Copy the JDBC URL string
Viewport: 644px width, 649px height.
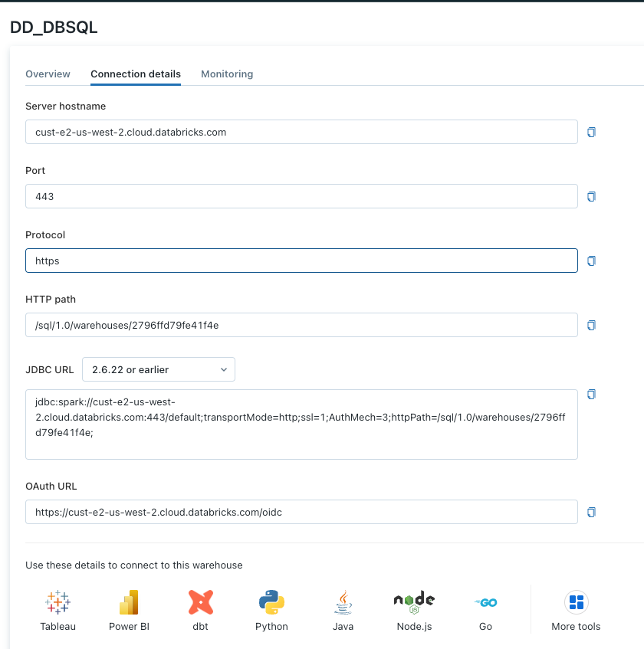point(591,395)
